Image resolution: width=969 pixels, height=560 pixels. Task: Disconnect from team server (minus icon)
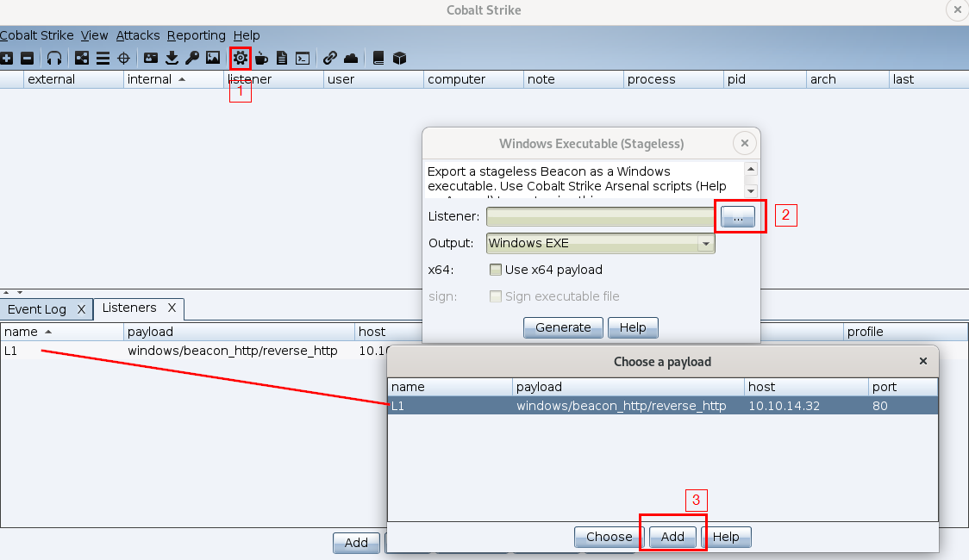click(28, 58)
